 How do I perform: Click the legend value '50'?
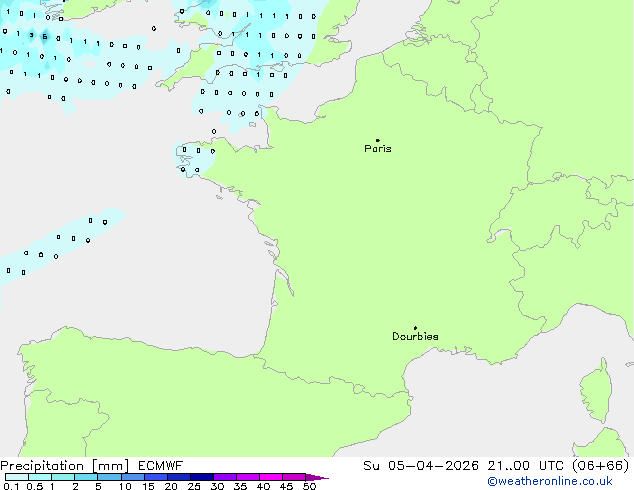coord(310,486)
